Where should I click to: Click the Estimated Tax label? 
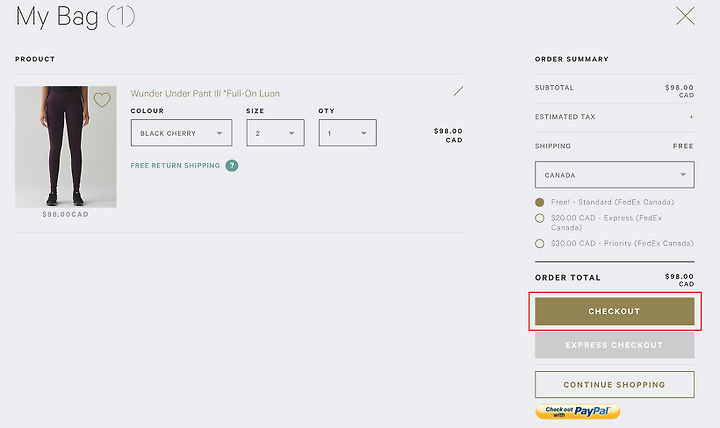[x=565, y=117]
